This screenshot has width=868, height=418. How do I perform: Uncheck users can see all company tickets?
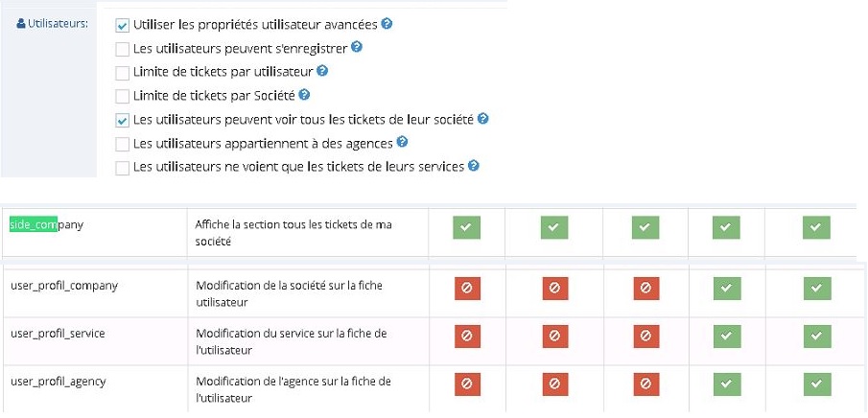(x=122, y=120)
